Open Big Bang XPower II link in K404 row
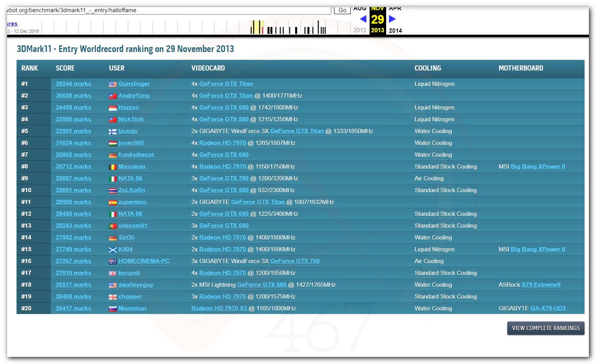 pyautogui.click(x=538, y=249)
